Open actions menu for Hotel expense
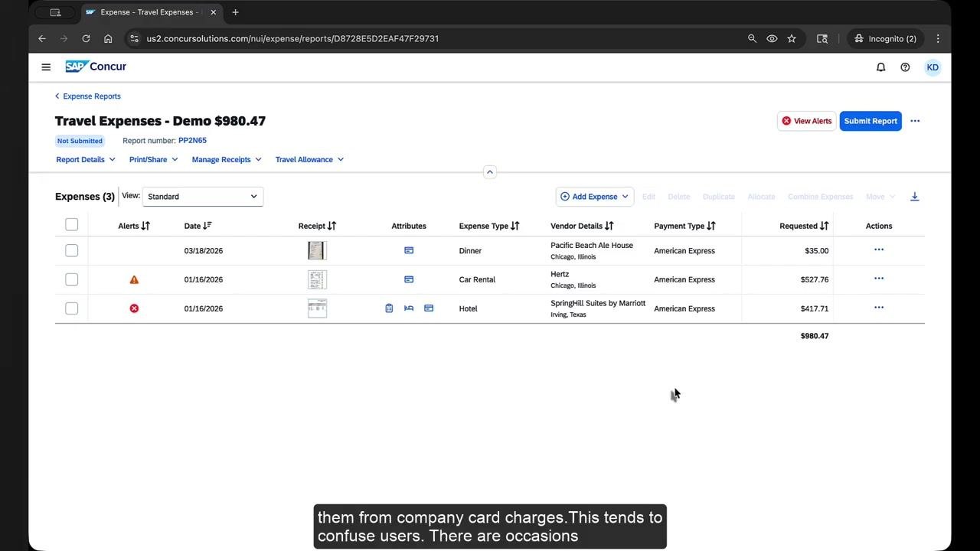This screenshot has height=551, width=980. pyautogui.click(x=879, y=308)
